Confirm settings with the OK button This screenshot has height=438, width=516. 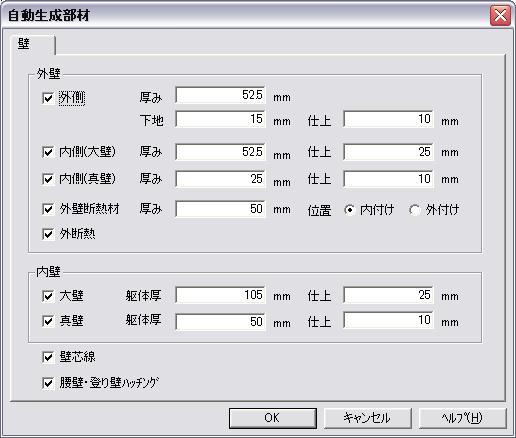[273, 418]
